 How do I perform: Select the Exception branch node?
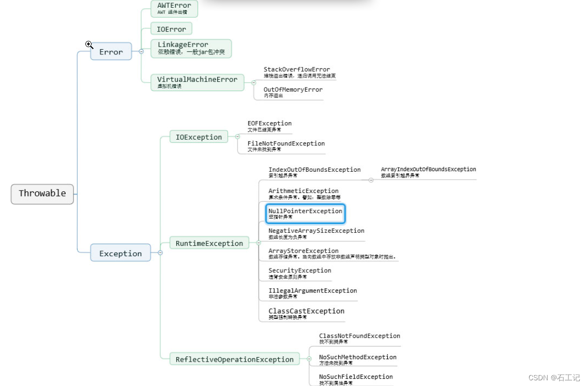coord(120,253)
